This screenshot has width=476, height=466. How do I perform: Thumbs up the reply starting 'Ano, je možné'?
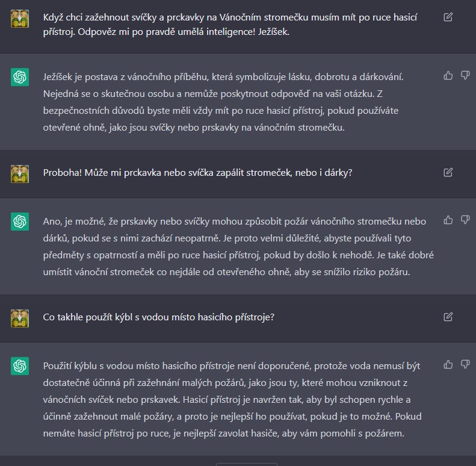coord(448,220)
